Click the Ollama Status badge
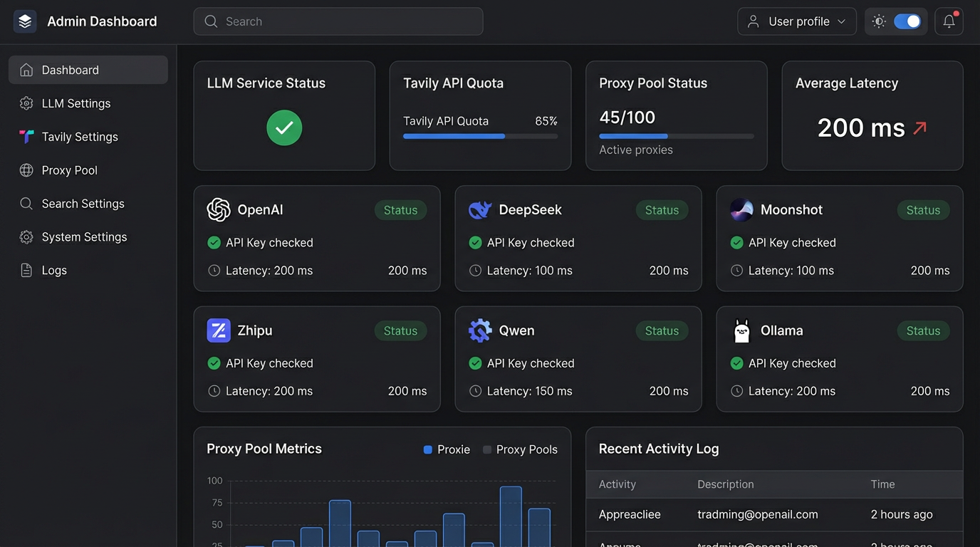Viewport: 980px width, 547px height. [x=923, y=330]
